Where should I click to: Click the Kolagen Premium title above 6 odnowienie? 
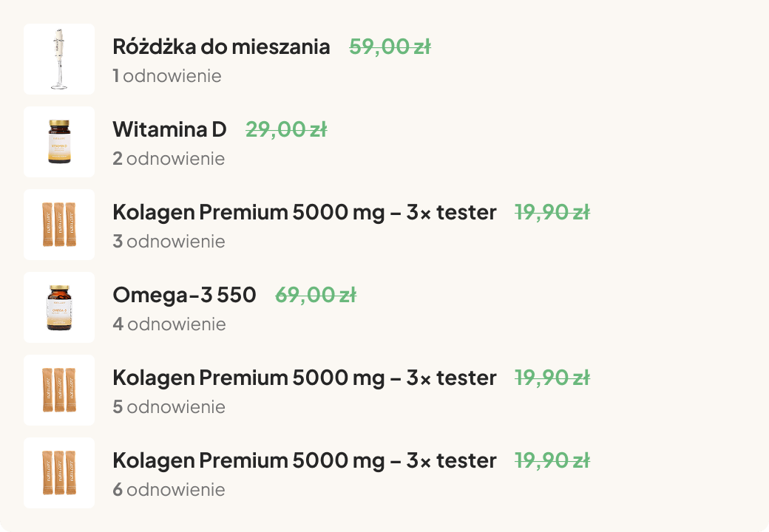(x=305, y=461)
